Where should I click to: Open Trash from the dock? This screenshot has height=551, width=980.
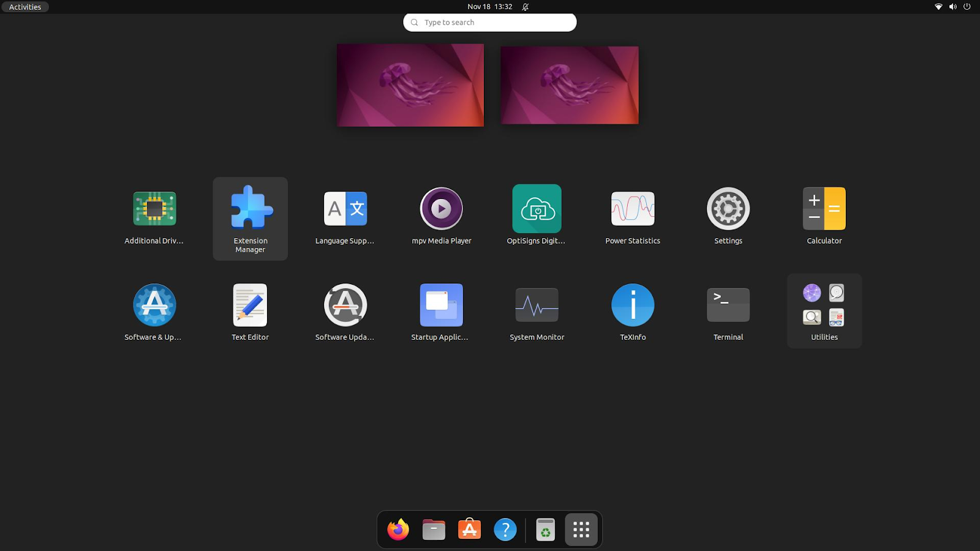[x=545, y=530]
